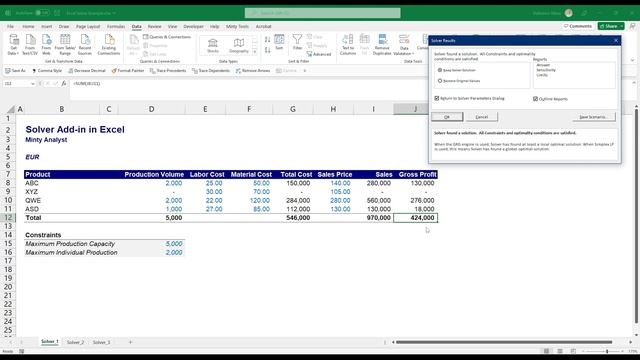640x360 pixels.
Task: Add a new sheet with plus
Action: [x=130, y=342]
